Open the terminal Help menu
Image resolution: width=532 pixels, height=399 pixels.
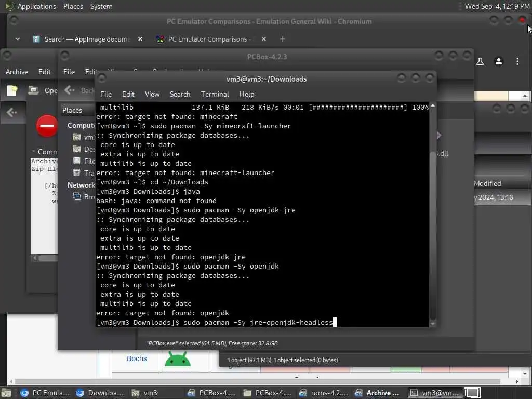[247, 95]
